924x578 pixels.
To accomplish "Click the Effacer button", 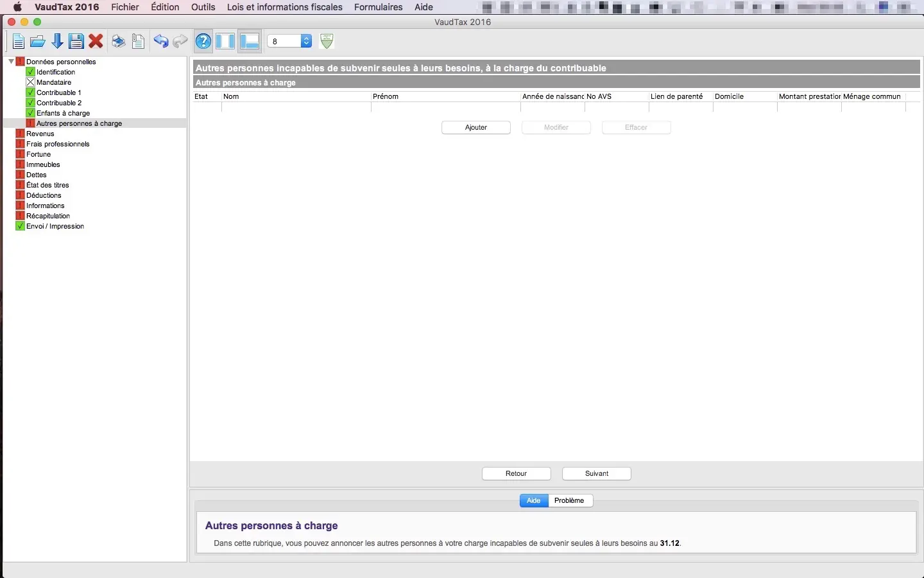I will (637, 127).
